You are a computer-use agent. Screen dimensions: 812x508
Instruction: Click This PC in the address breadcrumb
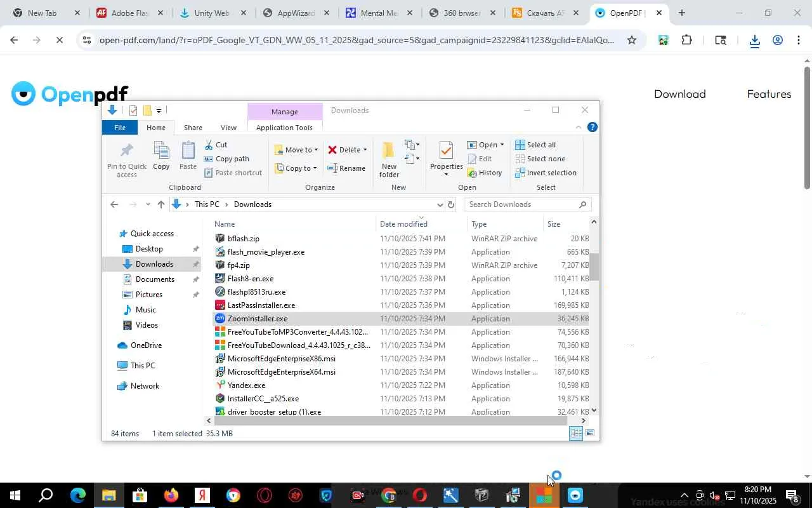coord(207,204)
